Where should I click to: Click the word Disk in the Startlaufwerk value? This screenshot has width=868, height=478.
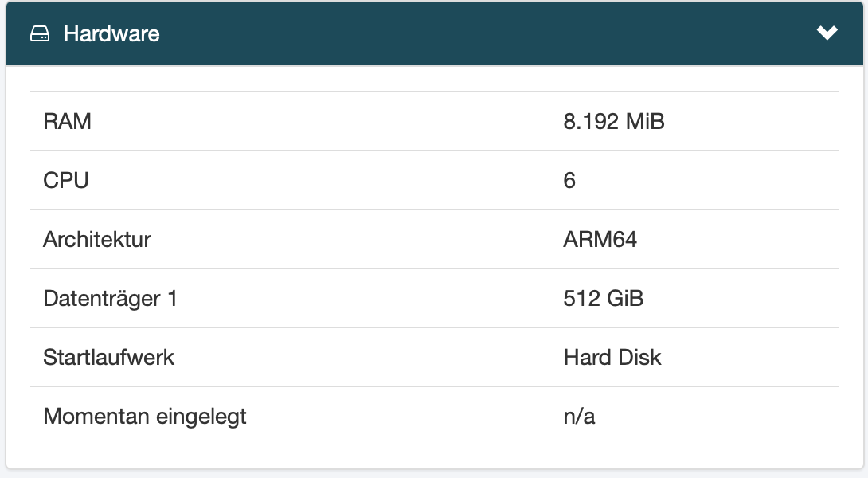click(639, 357)
